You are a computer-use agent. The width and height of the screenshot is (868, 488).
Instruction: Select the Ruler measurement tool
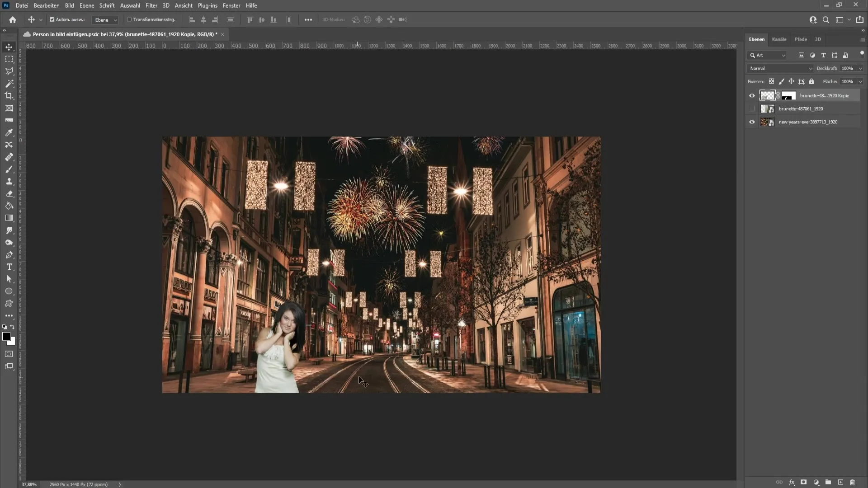point(9,120)
